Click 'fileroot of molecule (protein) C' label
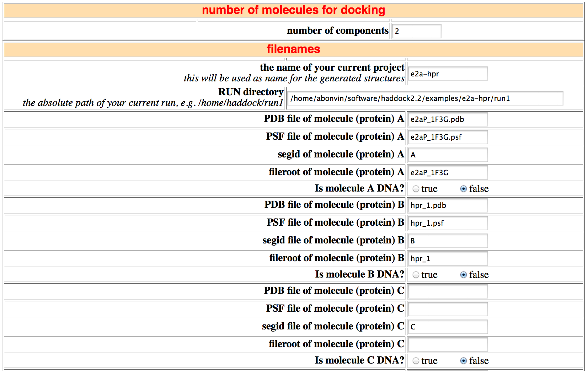 tap(336, 344)
